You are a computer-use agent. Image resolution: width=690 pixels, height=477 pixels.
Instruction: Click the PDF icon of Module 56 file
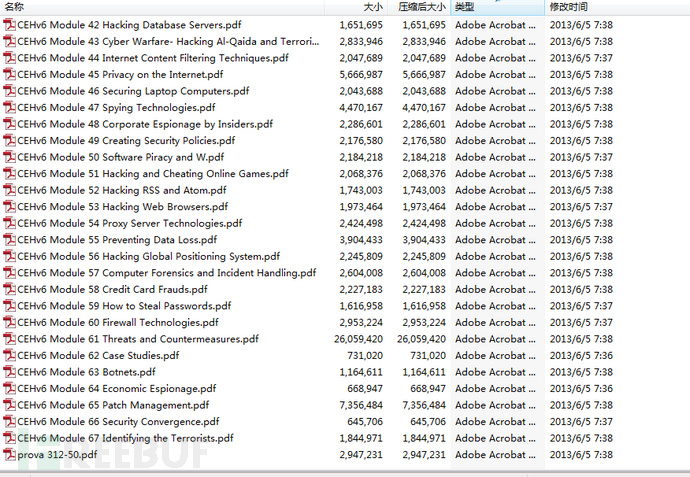[x=9, y=256]
